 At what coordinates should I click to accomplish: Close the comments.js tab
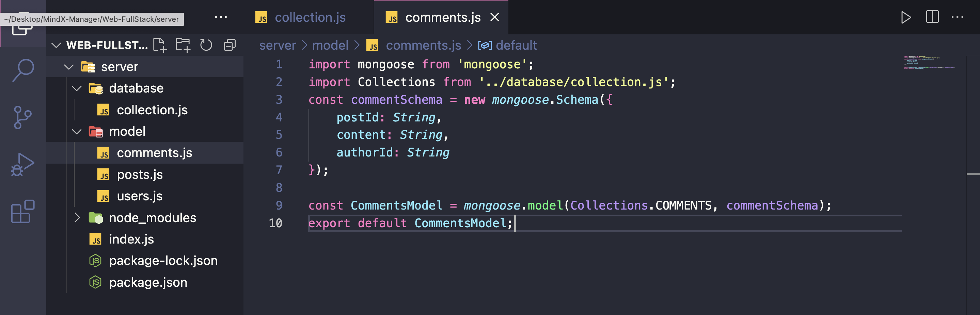pyautogui.click(x=494, y=17)
